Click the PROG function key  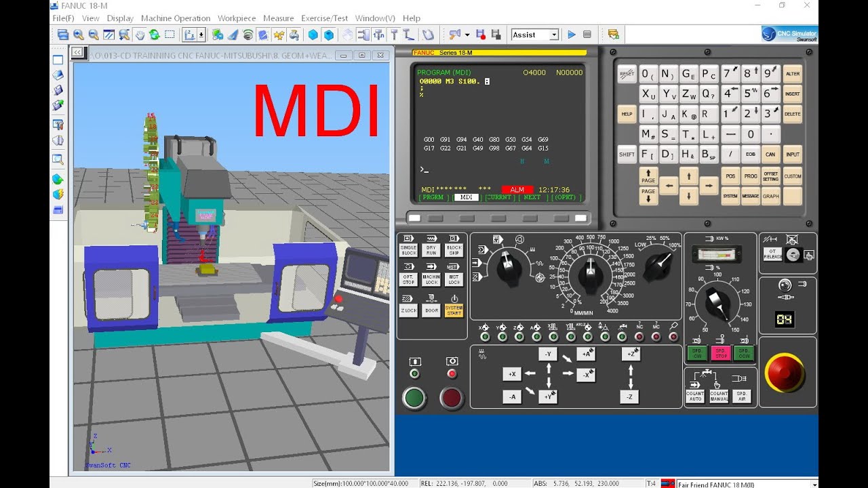(x=751, y=176)
